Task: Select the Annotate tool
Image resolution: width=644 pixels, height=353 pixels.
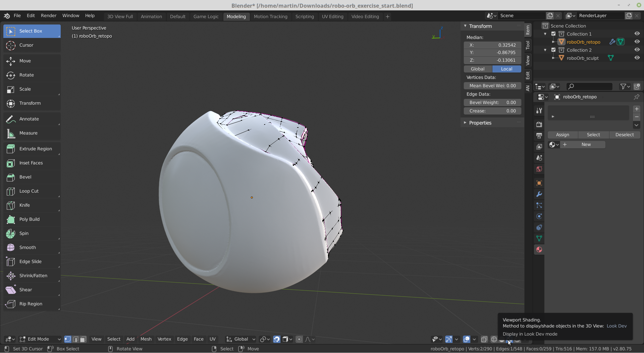Action: coord(32,119)
